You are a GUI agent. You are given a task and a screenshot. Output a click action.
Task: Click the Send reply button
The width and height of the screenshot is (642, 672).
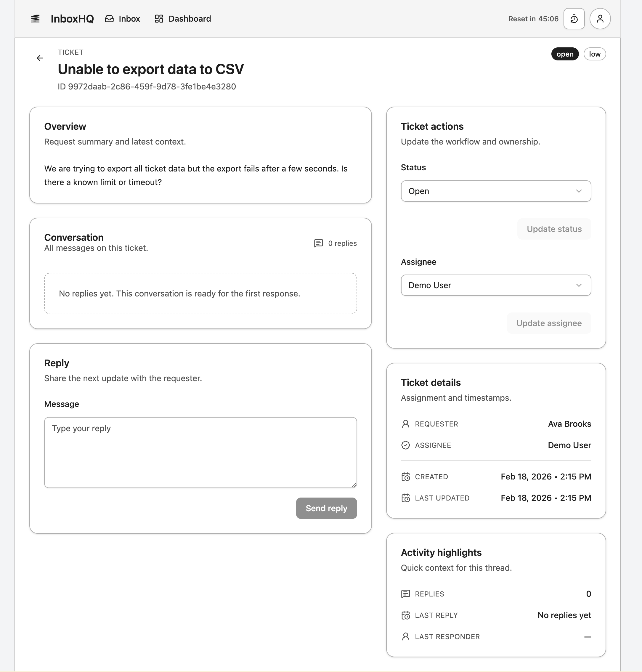tap(326, 508)
